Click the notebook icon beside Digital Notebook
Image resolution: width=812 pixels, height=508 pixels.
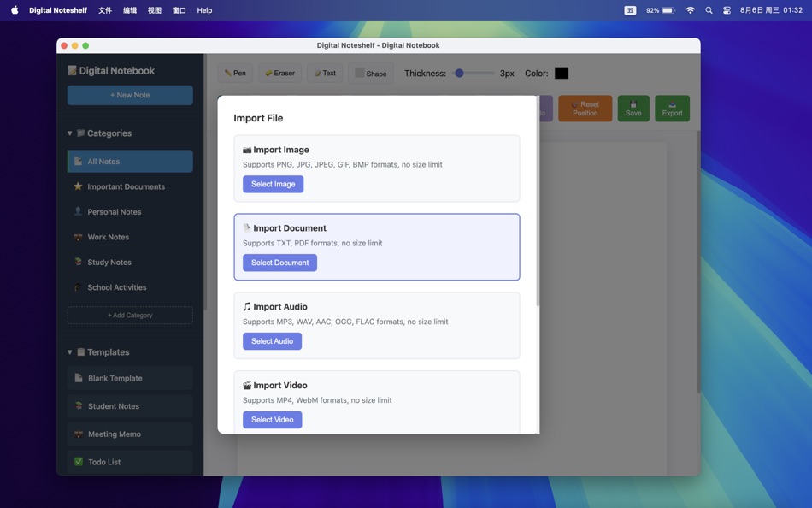(x=72, y=70)
